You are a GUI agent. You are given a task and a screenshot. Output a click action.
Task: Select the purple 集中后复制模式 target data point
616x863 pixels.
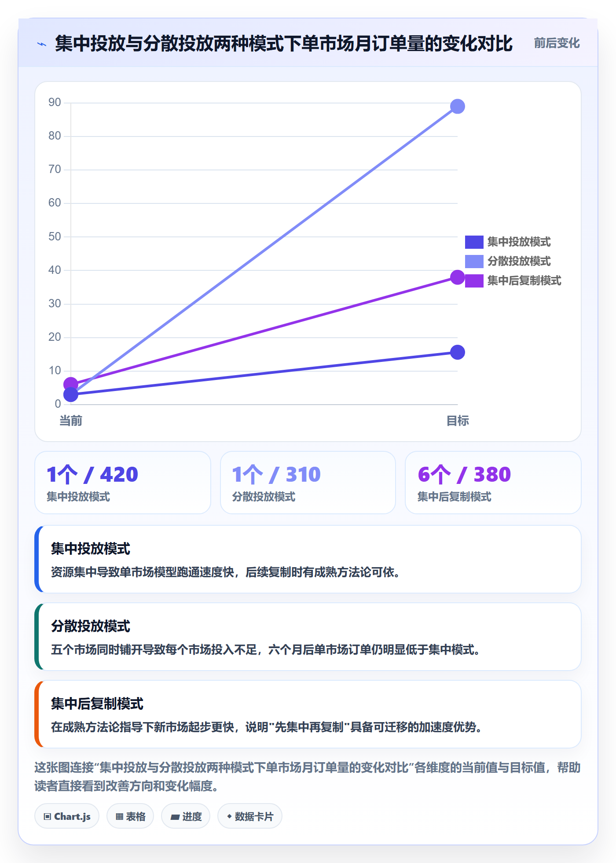pyautogui.click(x=458, y=277)
